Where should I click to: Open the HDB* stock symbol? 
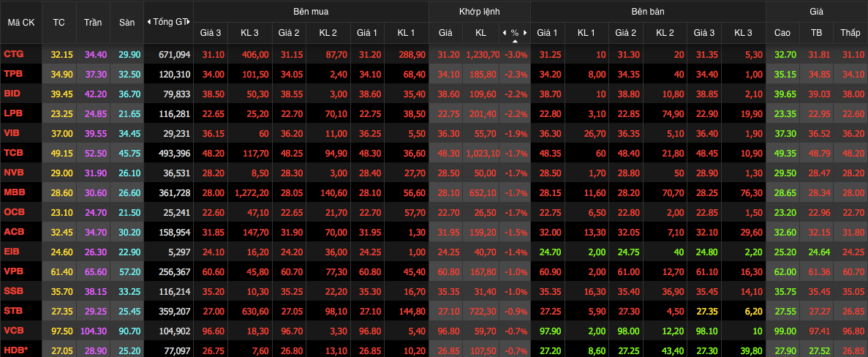[15, 350]
